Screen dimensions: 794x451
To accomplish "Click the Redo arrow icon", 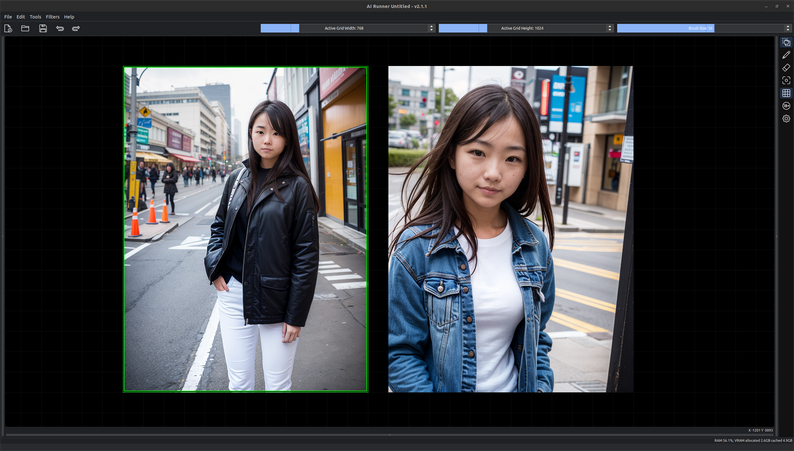I will tap(76, 28).
